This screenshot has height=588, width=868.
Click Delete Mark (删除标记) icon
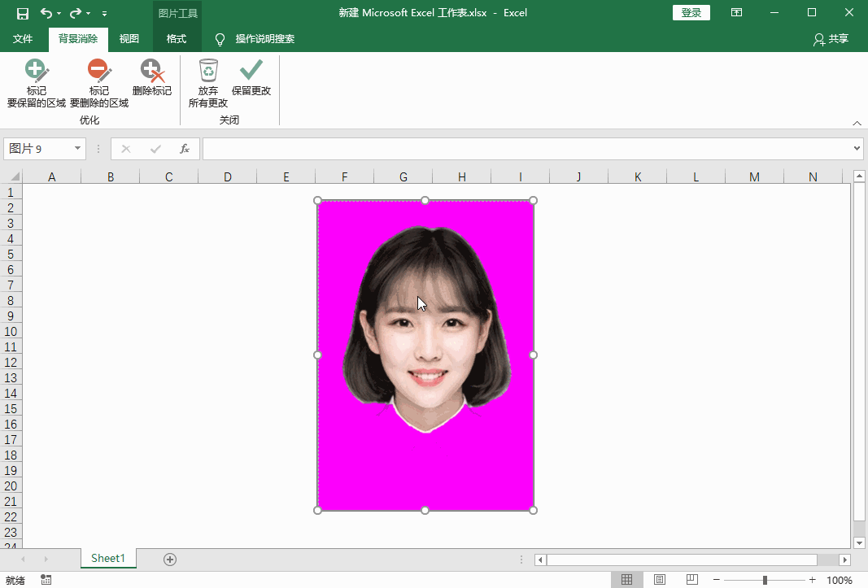coord(152,70)
